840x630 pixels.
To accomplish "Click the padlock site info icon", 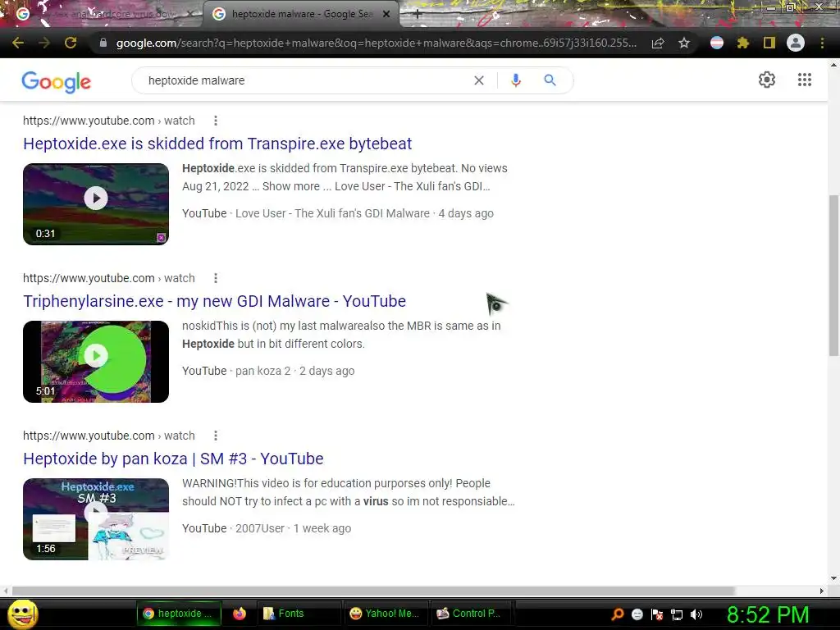I will click(x=103, y=43).
